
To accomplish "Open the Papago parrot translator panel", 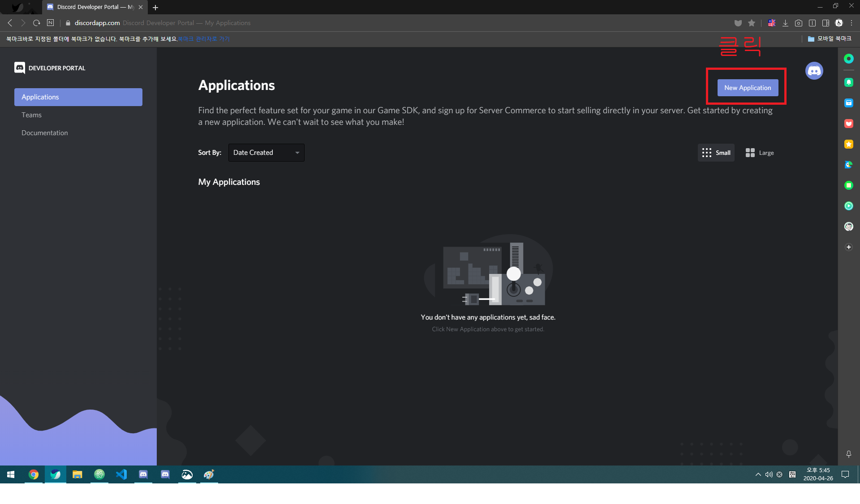I will [x=849, y=165].
